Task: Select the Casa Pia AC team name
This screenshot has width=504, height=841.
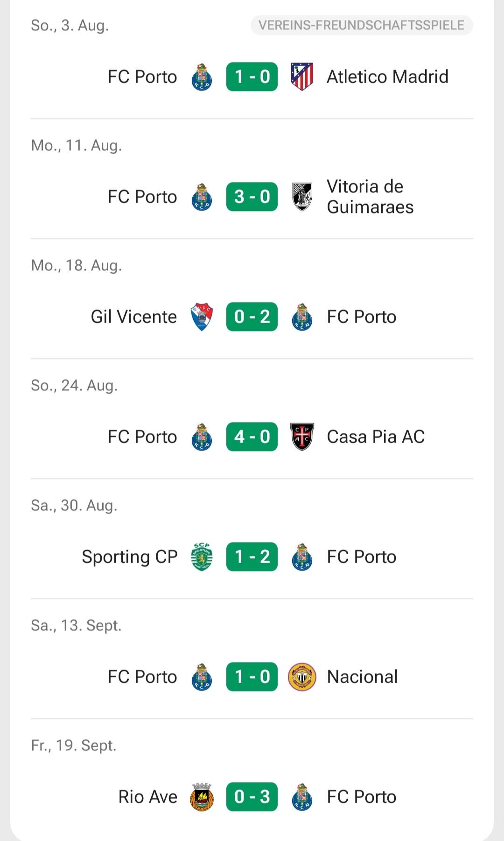Action: [x=376, y=437]
